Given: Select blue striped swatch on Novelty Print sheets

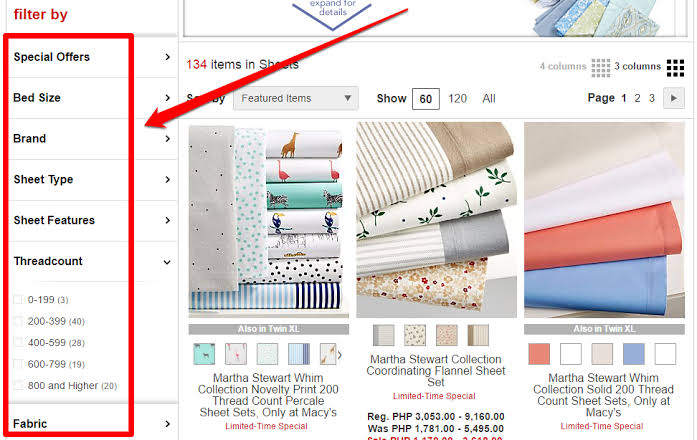Looking at the screenshot, I should 299,354.
